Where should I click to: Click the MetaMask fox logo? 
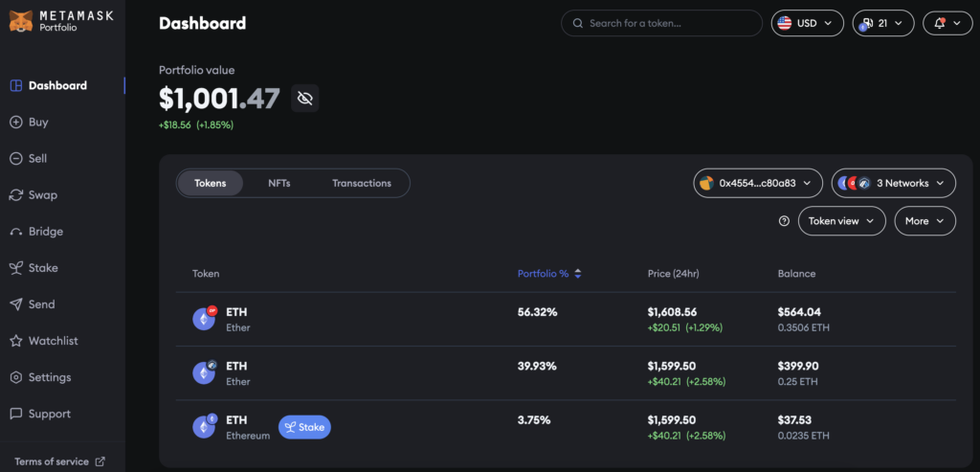pyautogui.click(x=18, y=21)
